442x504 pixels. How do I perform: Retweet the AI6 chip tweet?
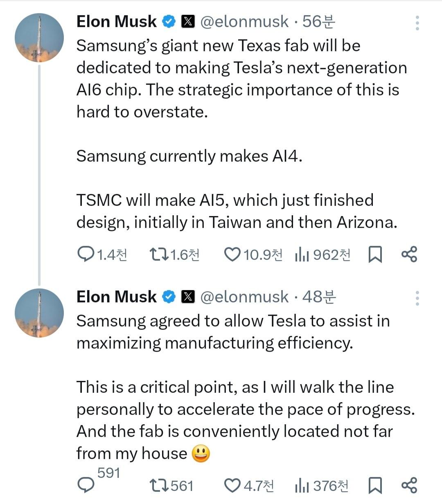click(159, 254)
